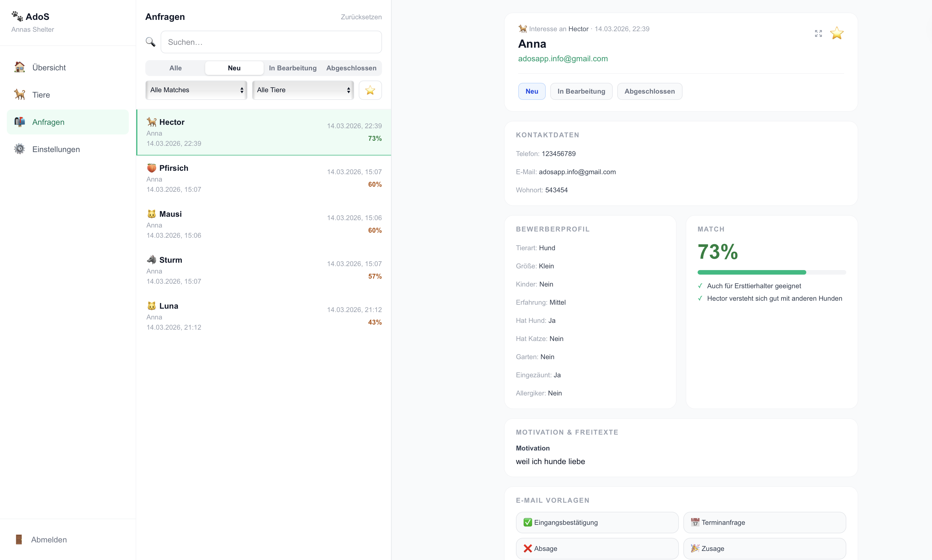
Task: Open Einstellungen via gear icon
Action: pyautogui.click(x=20, y=149)
